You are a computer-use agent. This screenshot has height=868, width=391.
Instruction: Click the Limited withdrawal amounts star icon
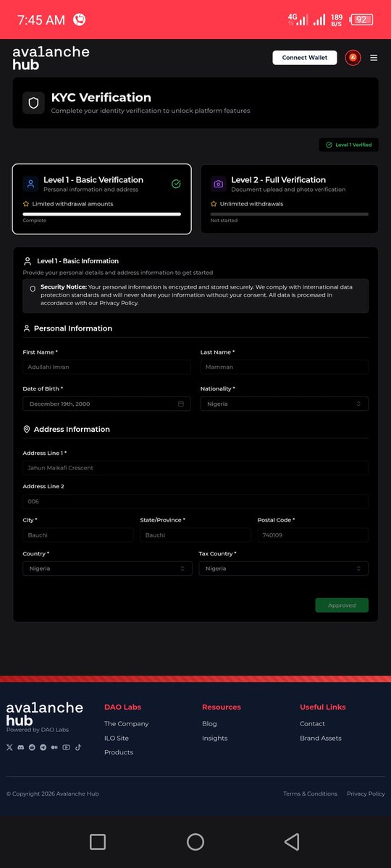pyautogui.click(x=26, y=204)
